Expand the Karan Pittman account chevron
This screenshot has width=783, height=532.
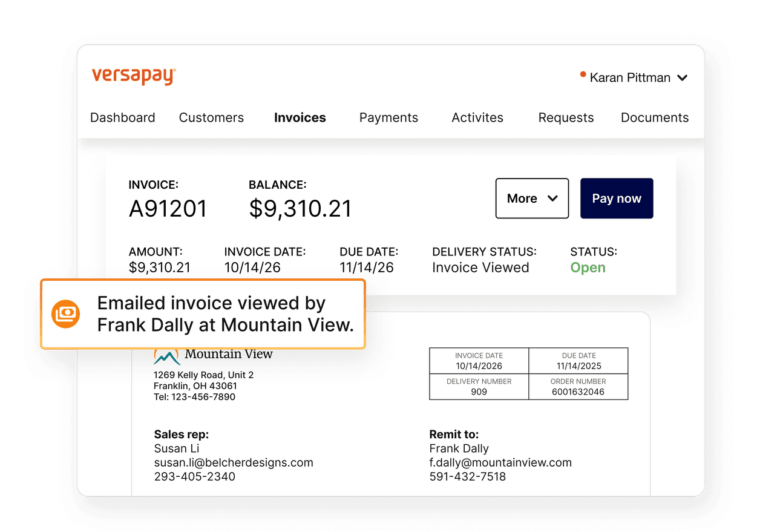(682, 78)
